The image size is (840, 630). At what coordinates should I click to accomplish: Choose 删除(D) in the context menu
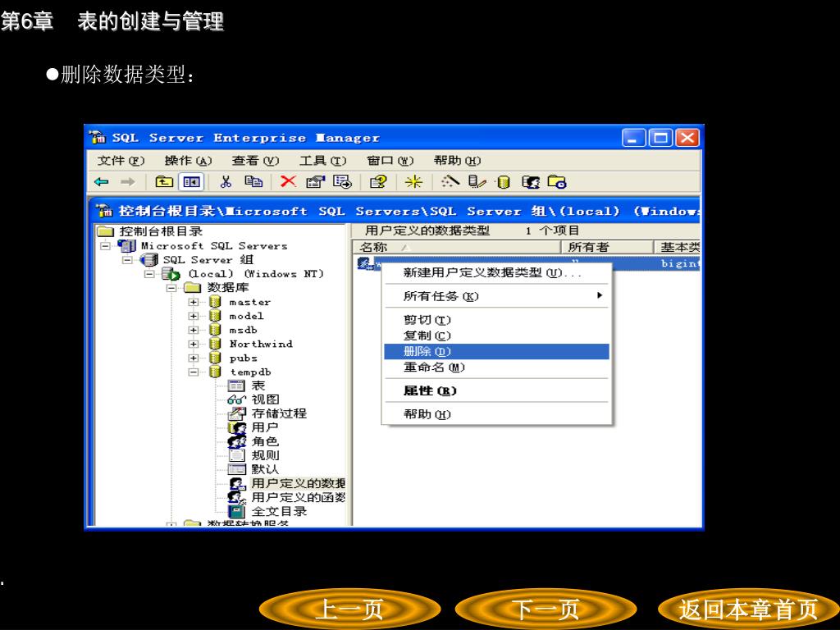496,351
